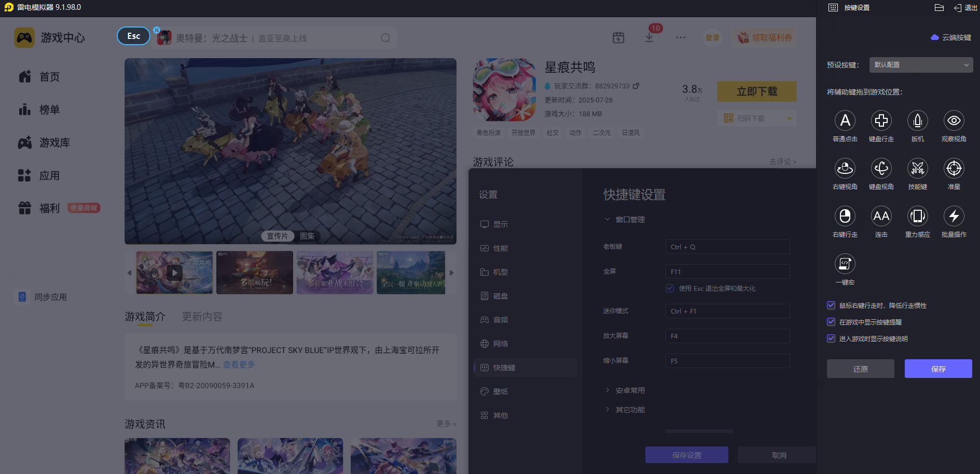
Task: Open the calendar check-in icon
Action: (x=618, y=37)
